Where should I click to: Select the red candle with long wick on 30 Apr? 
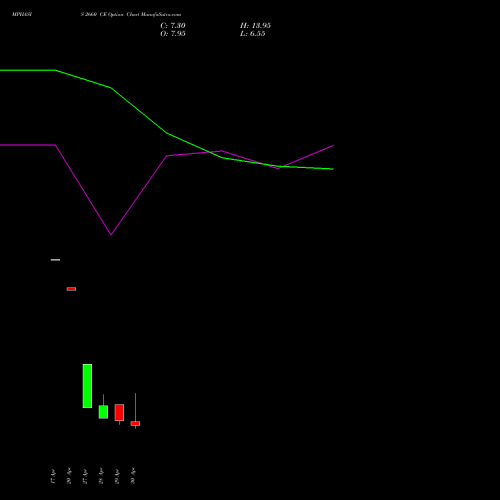click(x=135, y=423)
